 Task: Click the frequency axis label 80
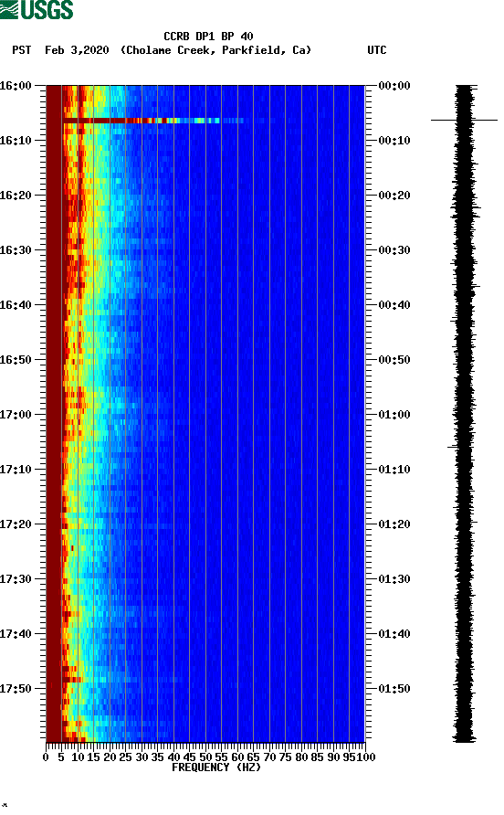[301, 757]
